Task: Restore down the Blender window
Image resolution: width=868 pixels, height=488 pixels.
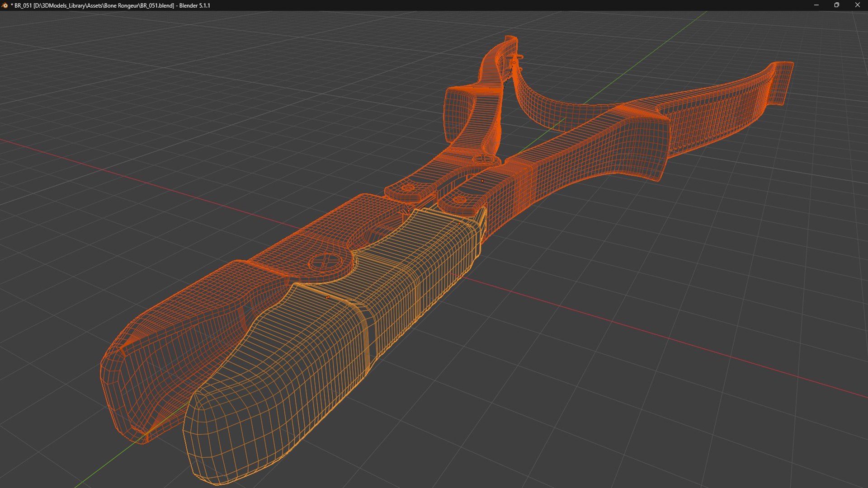Action: tap(837, 5)
